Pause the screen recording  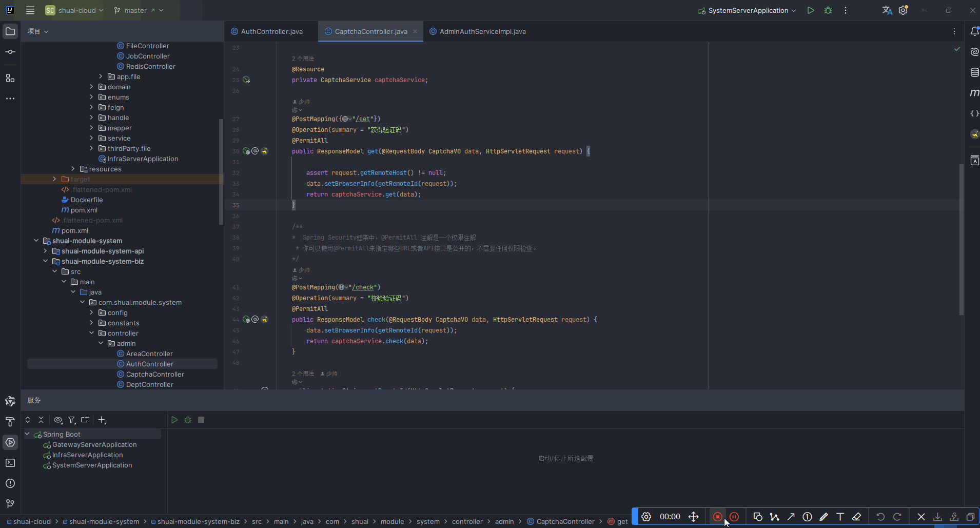tap(734, 517)
